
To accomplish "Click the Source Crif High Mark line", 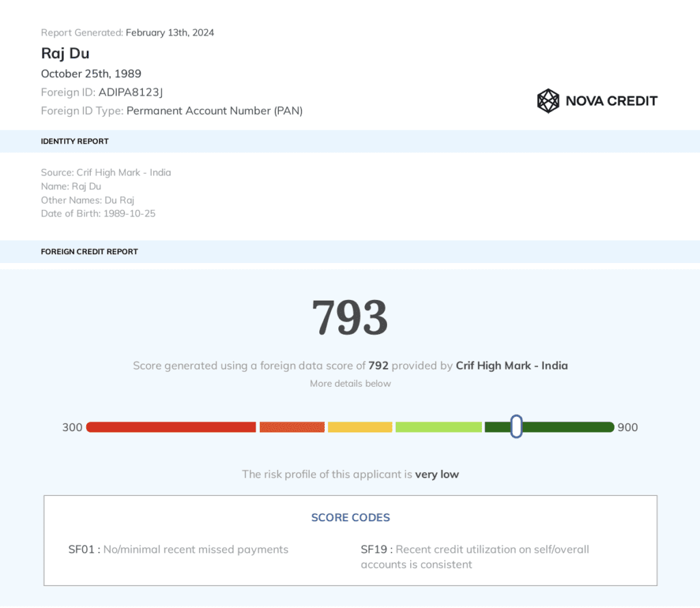I will tap(106, 172).
